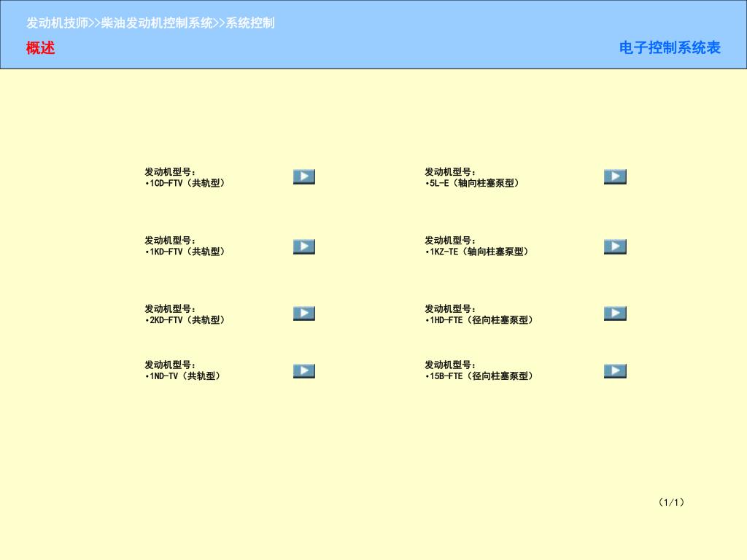747x560 pixels.
Task: Play the 2KD-FTV common rail entry
Action: coord(304,314)
